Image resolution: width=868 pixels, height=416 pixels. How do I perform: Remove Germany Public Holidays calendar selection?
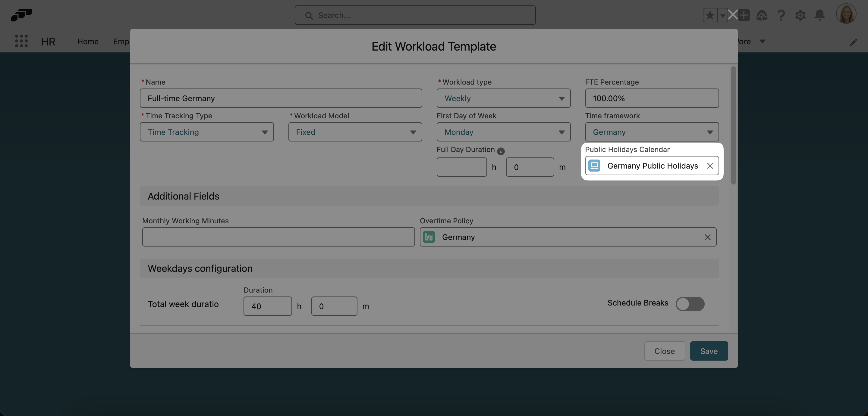(x=710, y=166)
